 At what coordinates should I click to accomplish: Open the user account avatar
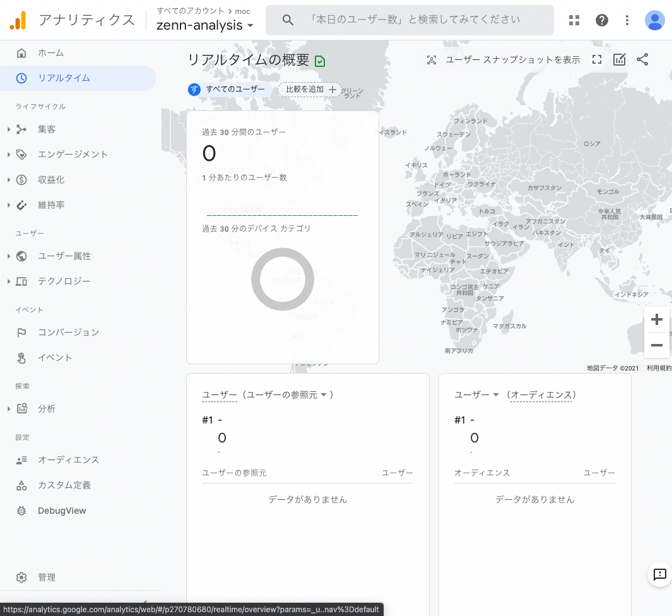(x=654, y=20)
